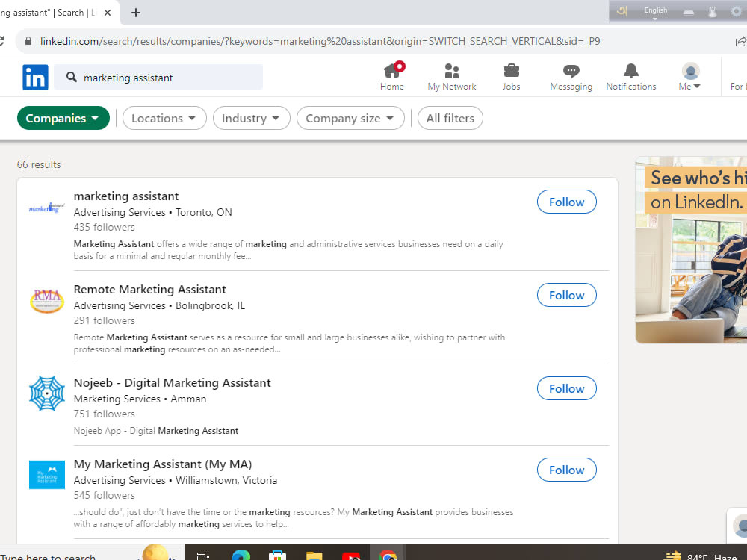Open the LinkedIn logo home link
Screen dimensions: 747x560
[x=35, y=77]
